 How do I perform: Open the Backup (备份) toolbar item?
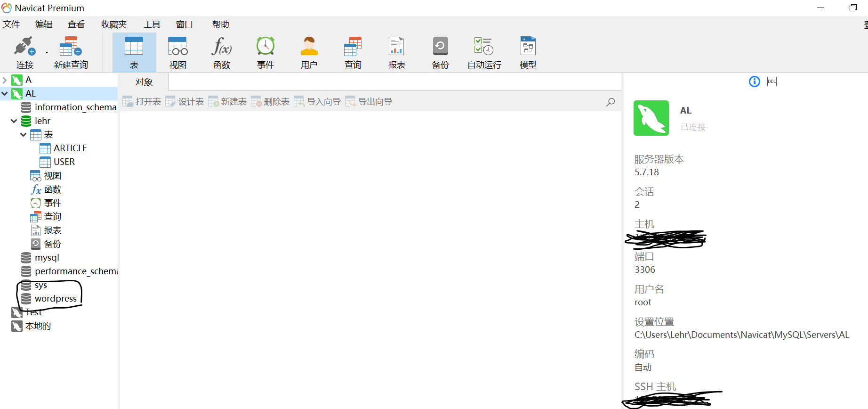pos(441,52)
